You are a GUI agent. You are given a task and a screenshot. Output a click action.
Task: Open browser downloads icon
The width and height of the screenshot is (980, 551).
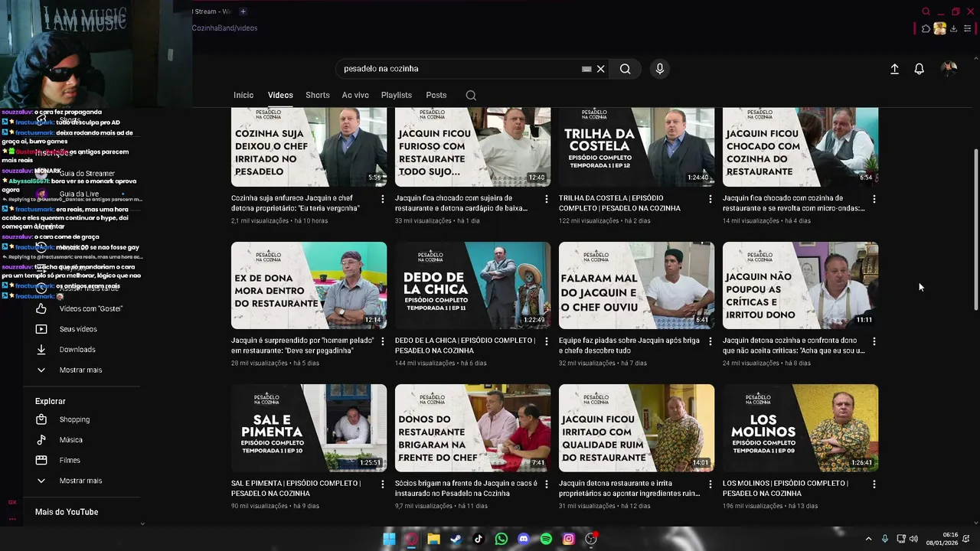point(953,28)
